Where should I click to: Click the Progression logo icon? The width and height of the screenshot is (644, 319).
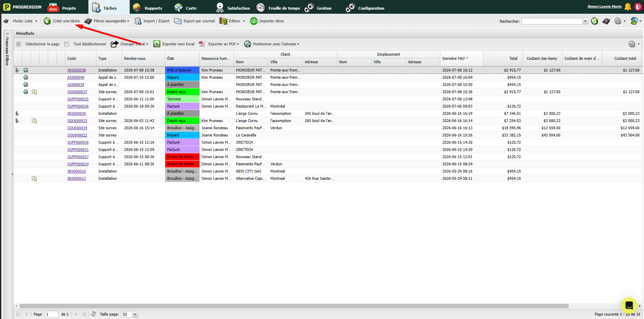(x=7, y=7)
